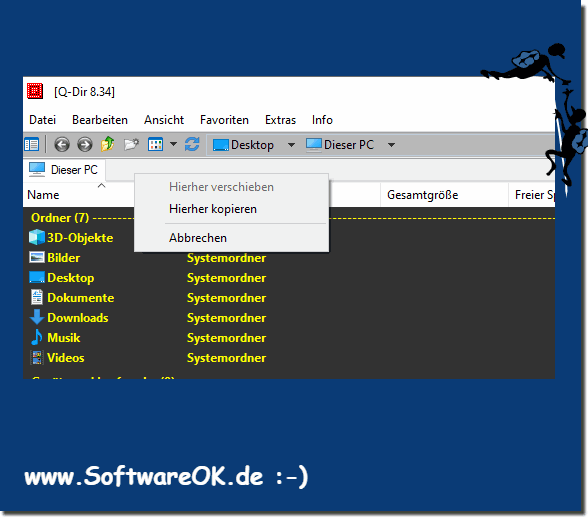
Task: Click the Videos filmstrip icon
Action: tap(37, 357)
